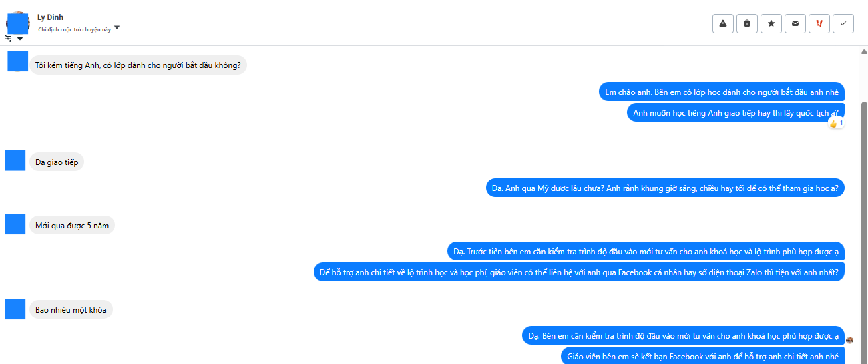
Task: Select the "Bao nhiêu một khóa" message bubble
Action: 71,310
